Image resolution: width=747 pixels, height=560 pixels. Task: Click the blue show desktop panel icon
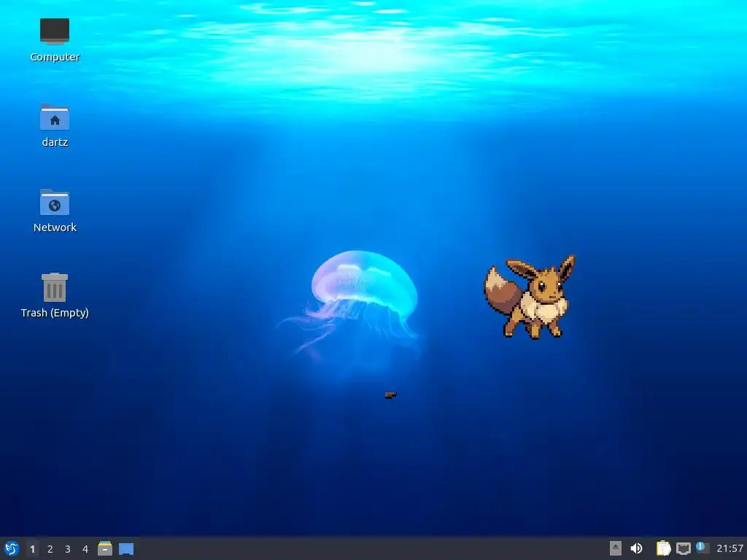(126, 549)
